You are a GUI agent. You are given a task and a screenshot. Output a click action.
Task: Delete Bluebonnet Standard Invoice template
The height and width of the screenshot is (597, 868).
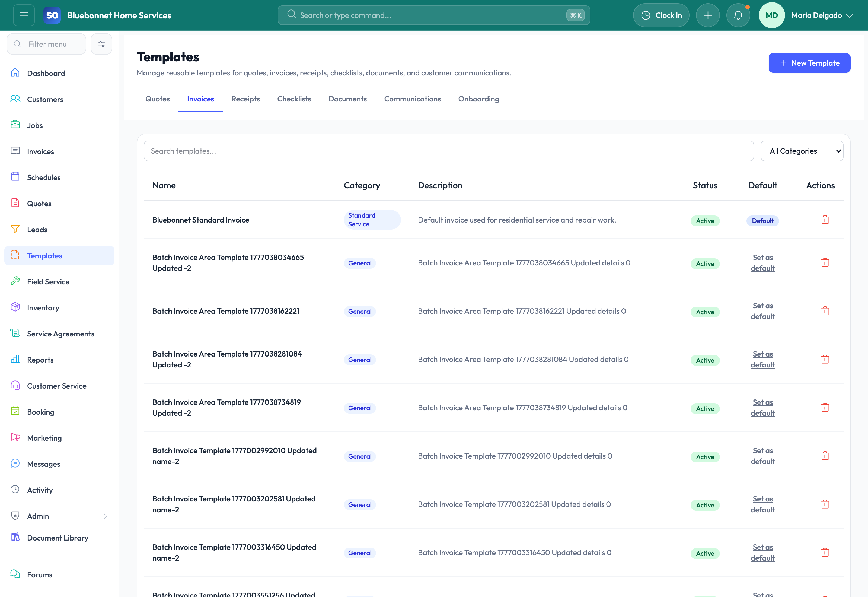825,220
